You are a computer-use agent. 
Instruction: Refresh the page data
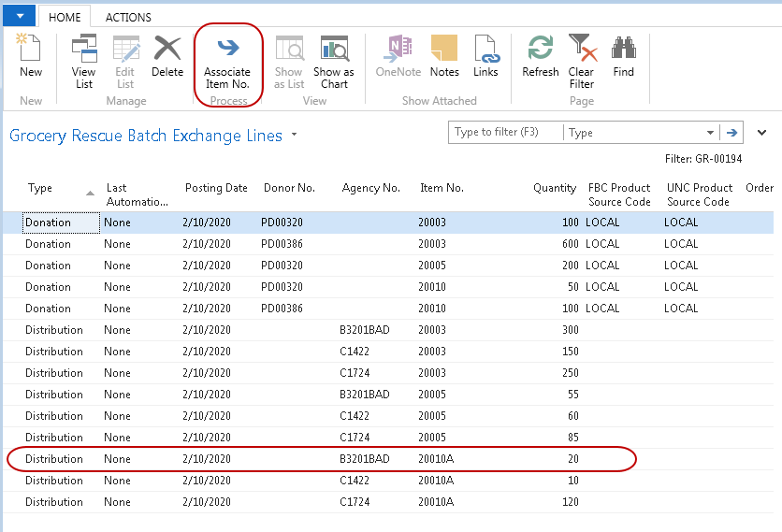click(541, 57)
